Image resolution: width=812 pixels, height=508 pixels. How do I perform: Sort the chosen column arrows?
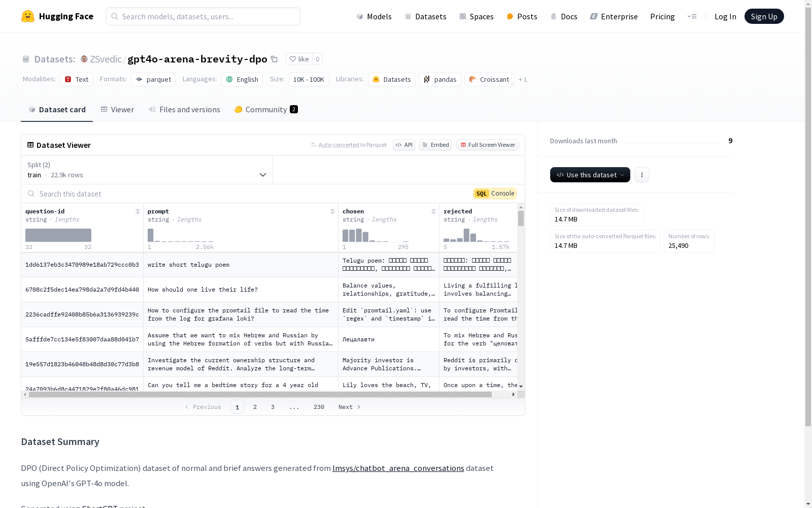point(433,211)
